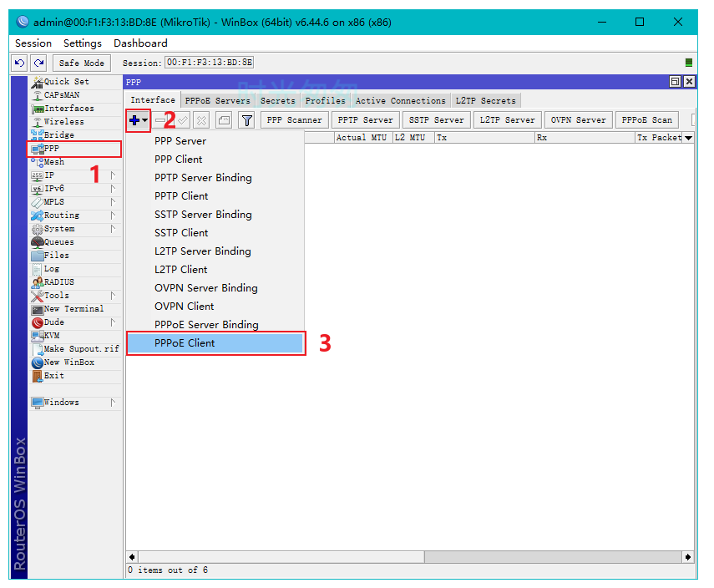The width and height of the screenshot is (714, 588).
Task: Open the Dashboard menu
Action: click(140, 43)
